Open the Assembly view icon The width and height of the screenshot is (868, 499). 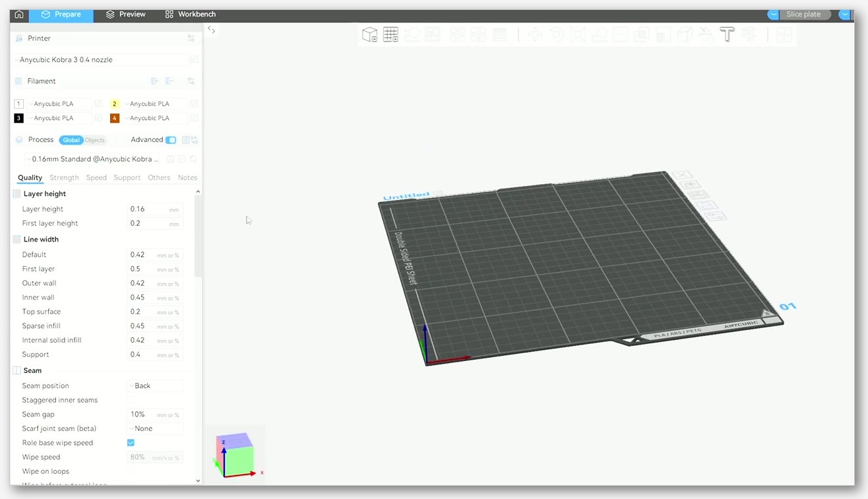click(784, 34)
